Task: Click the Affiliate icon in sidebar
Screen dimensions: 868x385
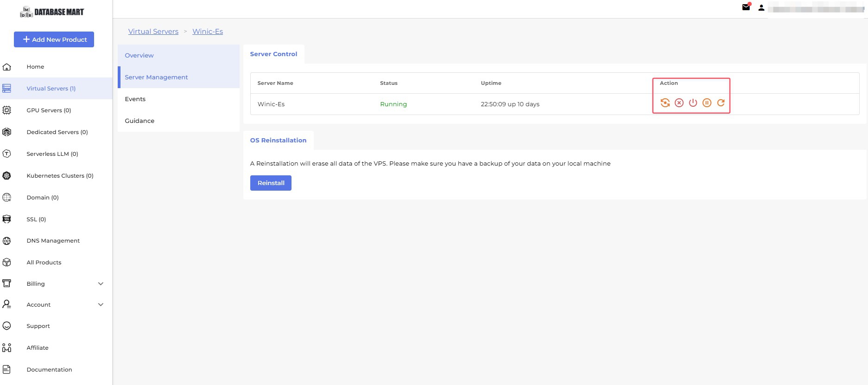Action: click(x=7, y=348)
